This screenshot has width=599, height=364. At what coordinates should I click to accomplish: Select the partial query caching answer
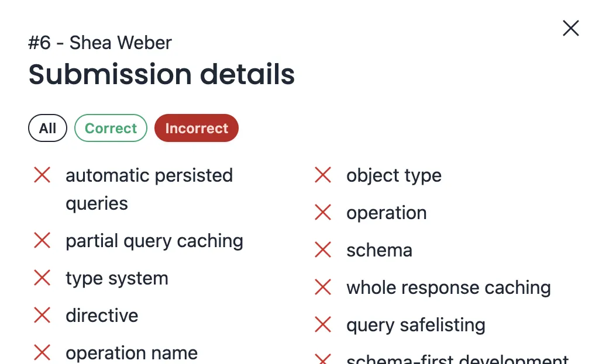coord(154,241)
